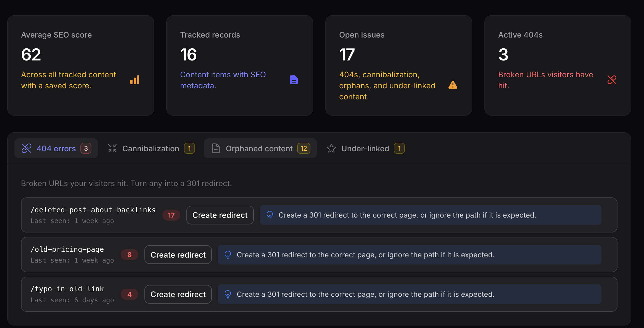This screenshot has height=328, width=644.
Task: Click the 'Tracked records' card heading
Action: (x=210, y=35)
